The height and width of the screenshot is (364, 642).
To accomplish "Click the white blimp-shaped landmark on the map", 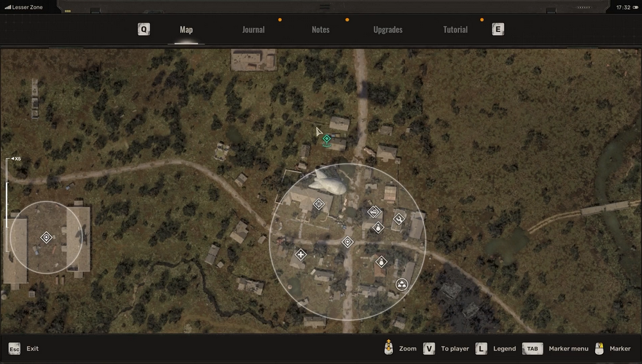I will [328, 182].
